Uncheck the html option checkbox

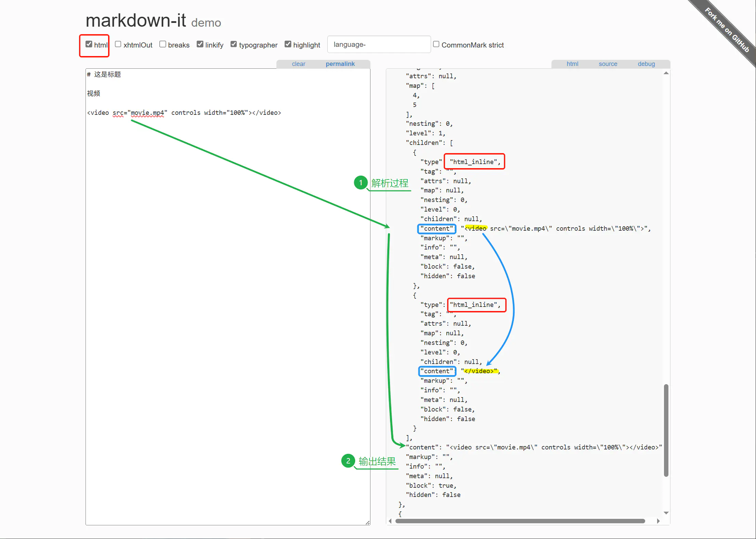pyautogui.click(x=89, y=44)
